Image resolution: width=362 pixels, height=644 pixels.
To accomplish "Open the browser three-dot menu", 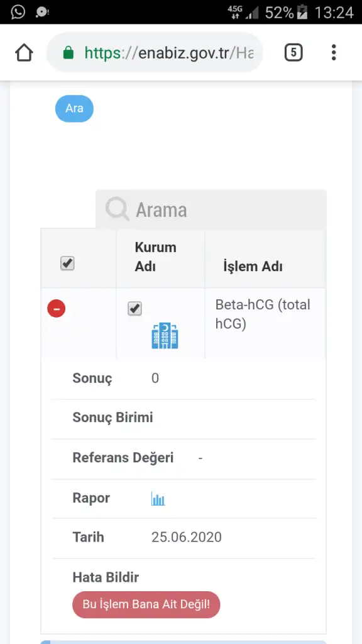I will click(334, 53).
